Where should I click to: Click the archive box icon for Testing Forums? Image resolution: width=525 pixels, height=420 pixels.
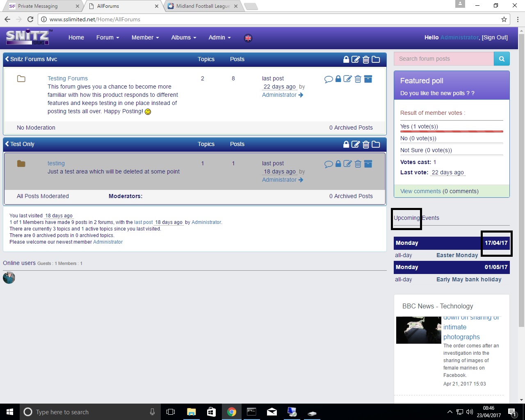click(368, 79)
